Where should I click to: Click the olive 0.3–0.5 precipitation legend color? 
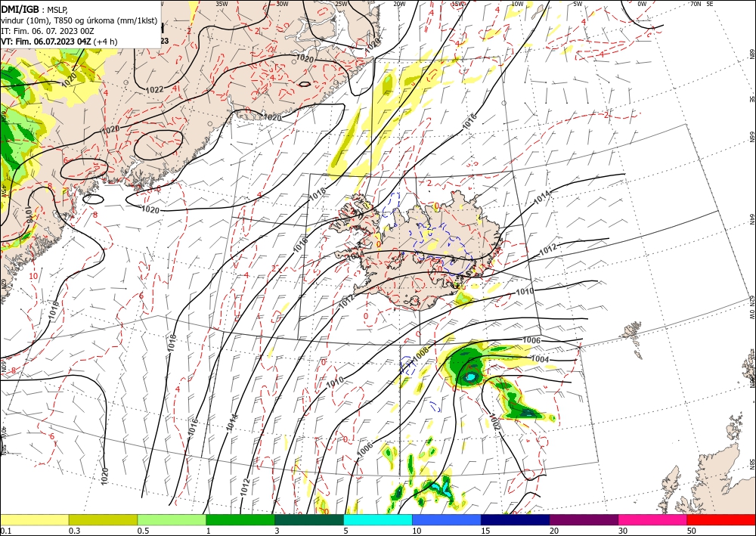pos(103,519)
